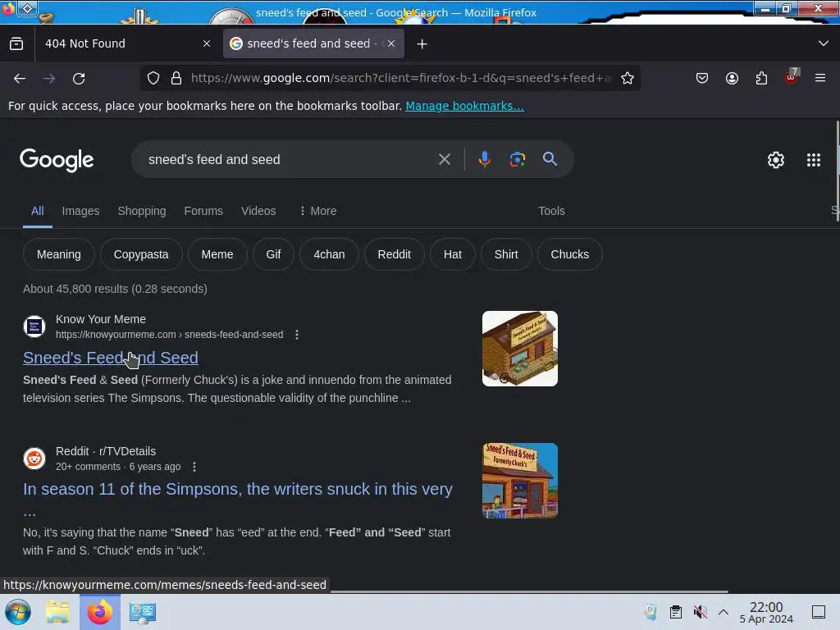
Task: Filter by the Meme chip
Action: (x=217, y=254)
